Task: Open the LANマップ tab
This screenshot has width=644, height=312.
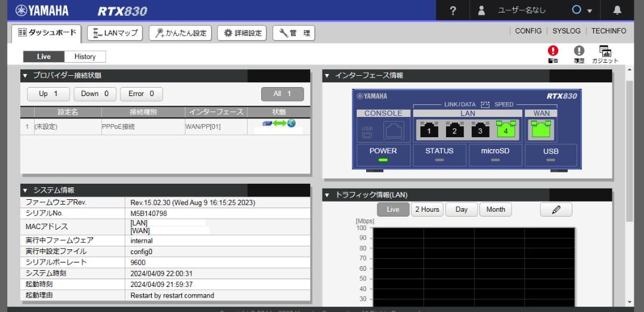Action: click(x=115, y=33)
